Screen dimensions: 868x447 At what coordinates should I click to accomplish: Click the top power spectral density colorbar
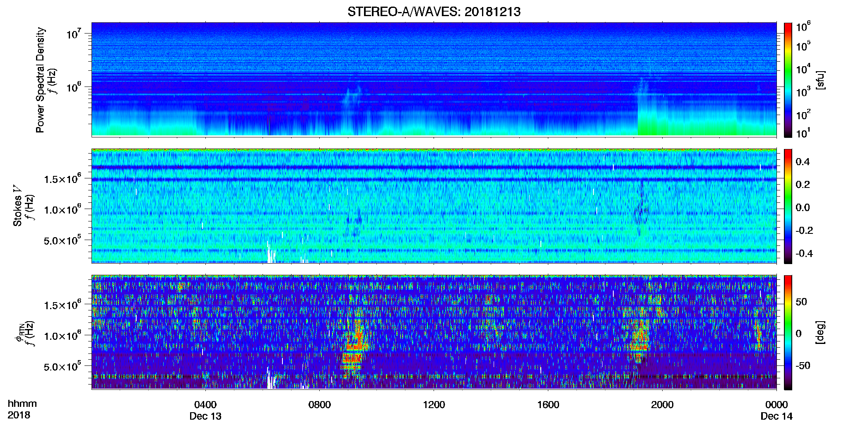click(788, 80)
